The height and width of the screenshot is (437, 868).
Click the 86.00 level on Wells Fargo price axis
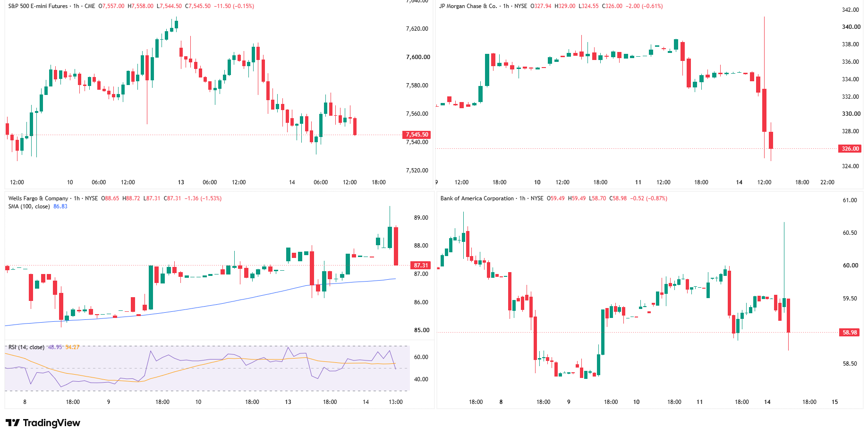point(421,302)
